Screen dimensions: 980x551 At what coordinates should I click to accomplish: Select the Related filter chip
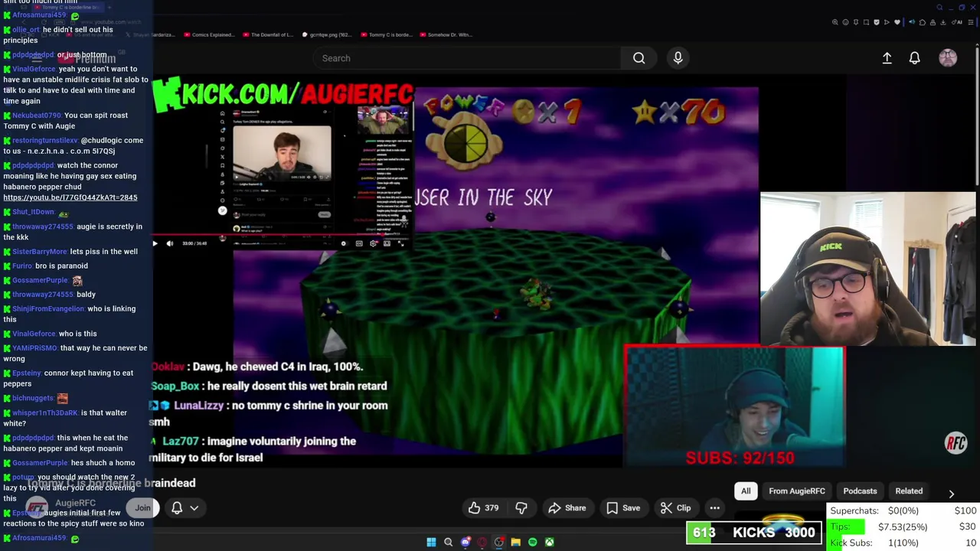point(909,491)
